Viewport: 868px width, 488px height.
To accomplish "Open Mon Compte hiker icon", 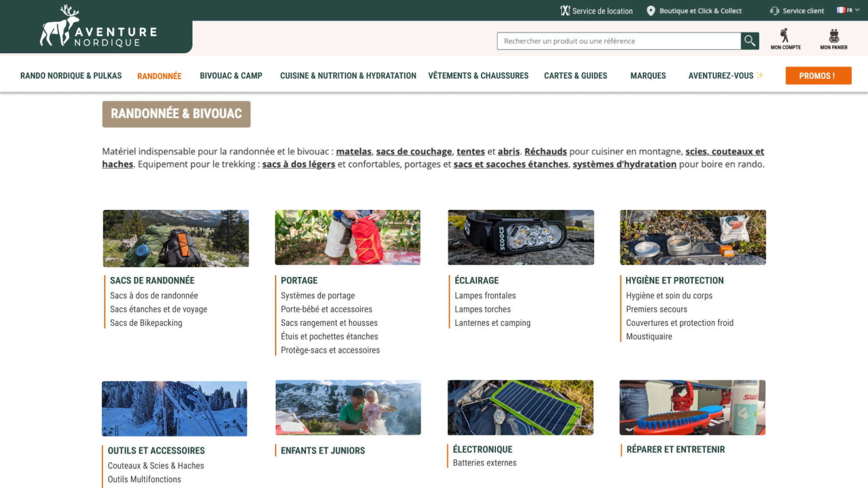I will pos(785,36).
